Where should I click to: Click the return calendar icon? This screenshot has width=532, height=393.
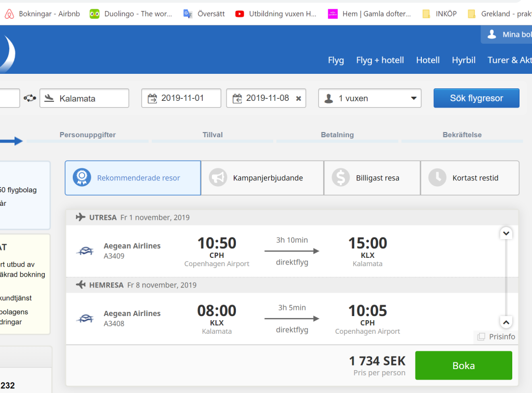point(237,98)
